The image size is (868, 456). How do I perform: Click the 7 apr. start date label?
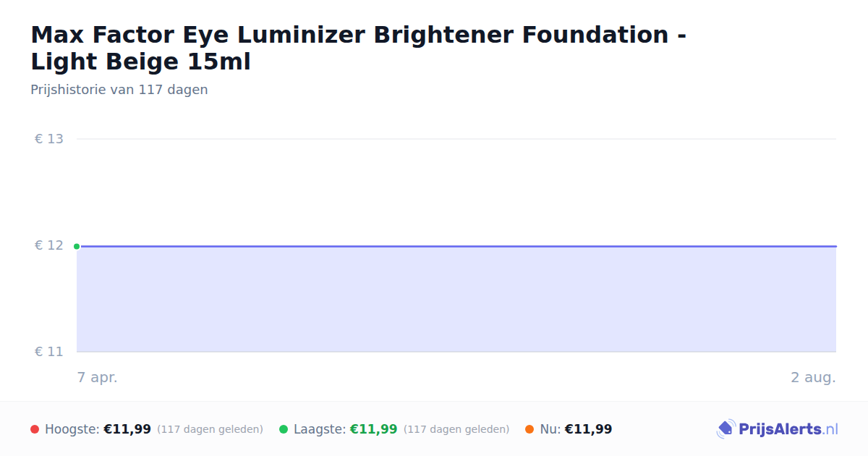97,377
